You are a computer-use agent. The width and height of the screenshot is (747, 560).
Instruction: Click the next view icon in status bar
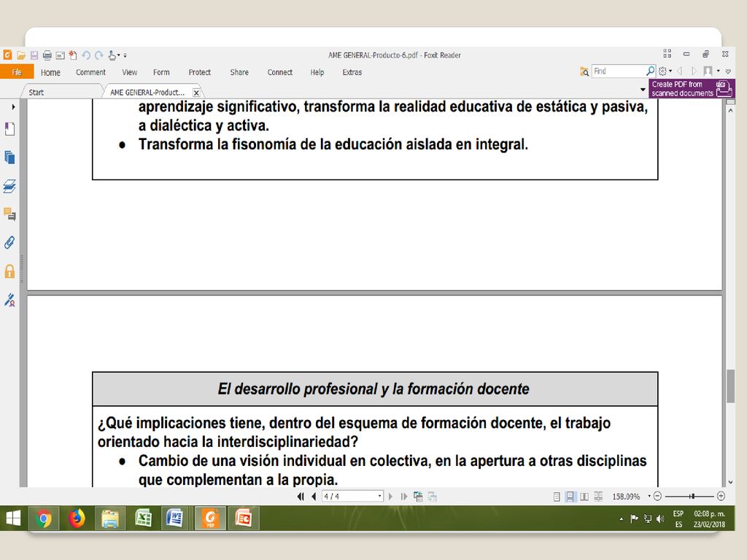pyautogui.click(x=432, y=497)
